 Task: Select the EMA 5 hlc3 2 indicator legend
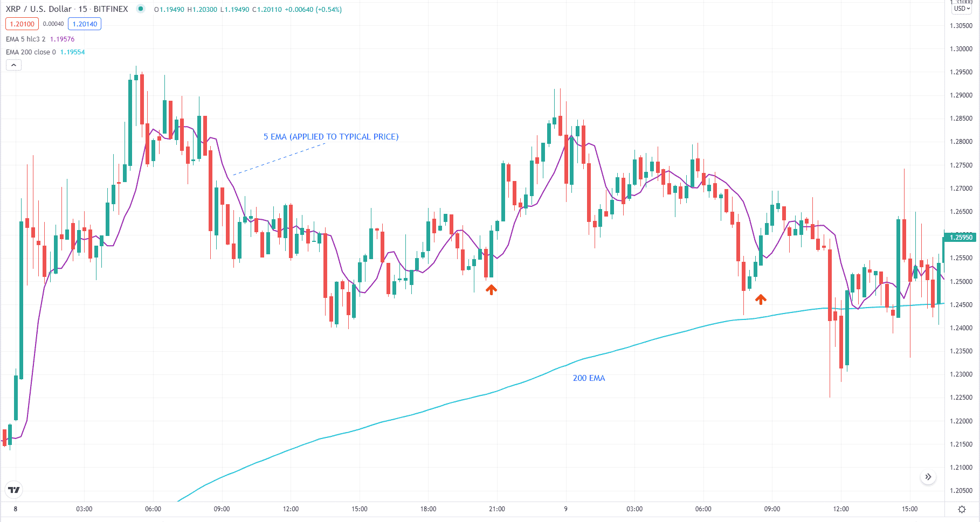click(x=25, y=39)
